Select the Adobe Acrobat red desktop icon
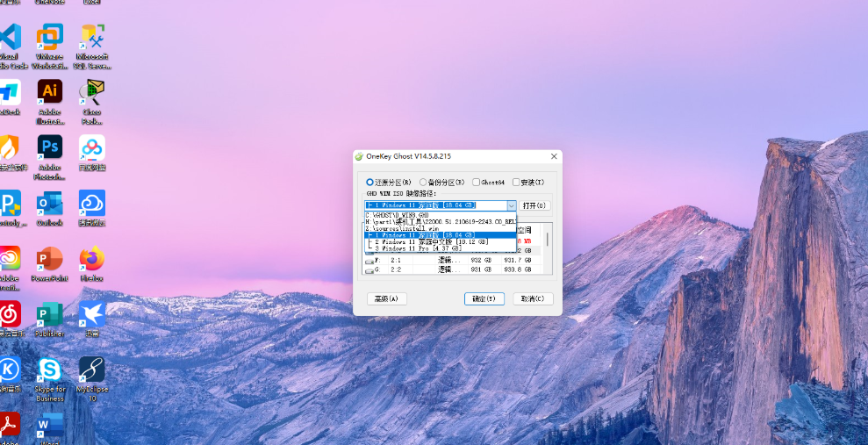 (x=10, y=427)
